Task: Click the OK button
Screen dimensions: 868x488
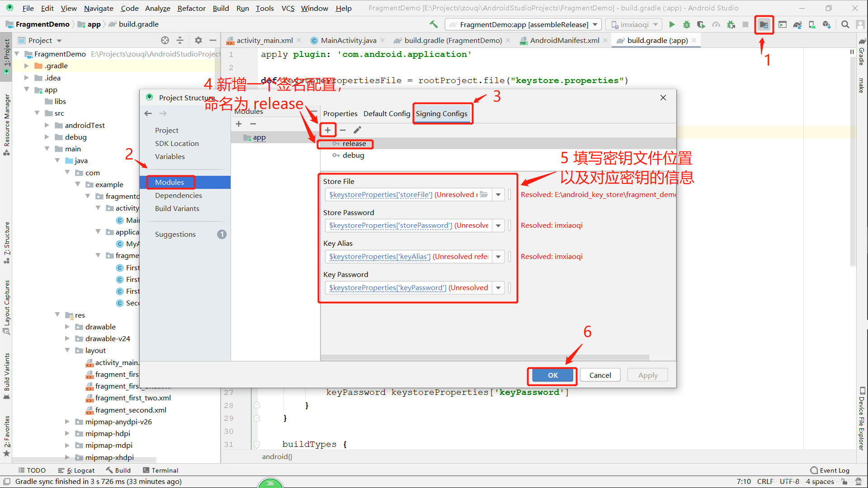Action: 552,375
